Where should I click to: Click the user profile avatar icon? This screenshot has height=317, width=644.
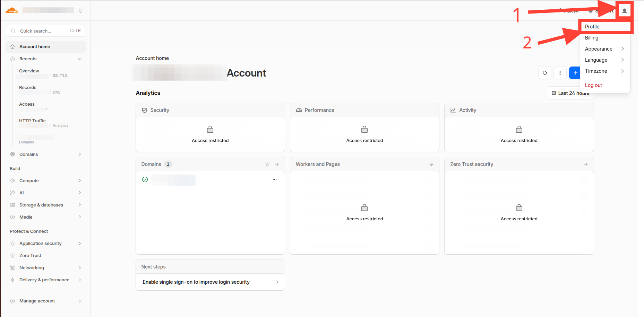(x=625, y=11)
